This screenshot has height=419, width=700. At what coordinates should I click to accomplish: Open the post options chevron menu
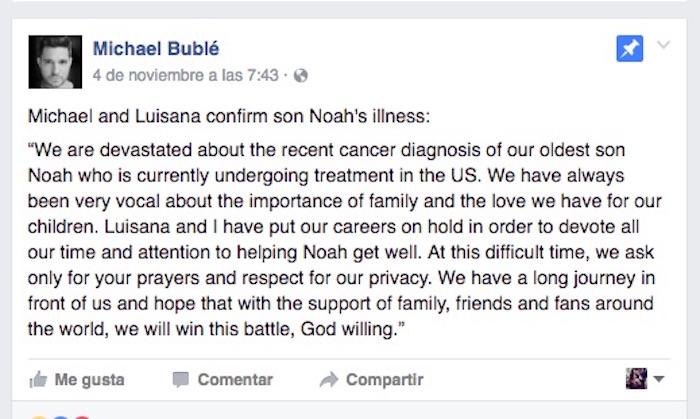point(663,46)
